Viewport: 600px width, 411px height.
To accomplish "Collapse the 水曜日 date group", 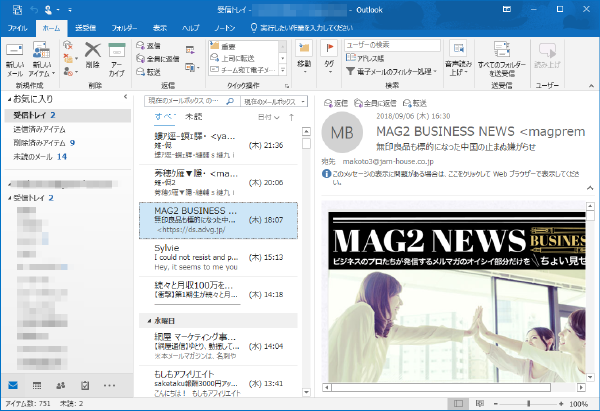I will pos(150,321).
